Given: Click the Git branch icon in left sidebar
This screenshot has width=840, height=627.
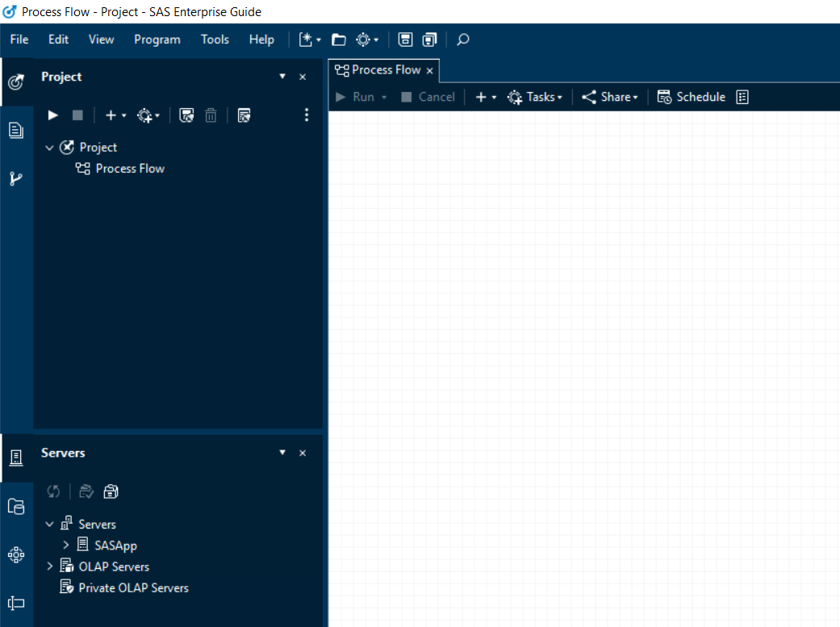Looking at the screenshot, I should 16,178.
